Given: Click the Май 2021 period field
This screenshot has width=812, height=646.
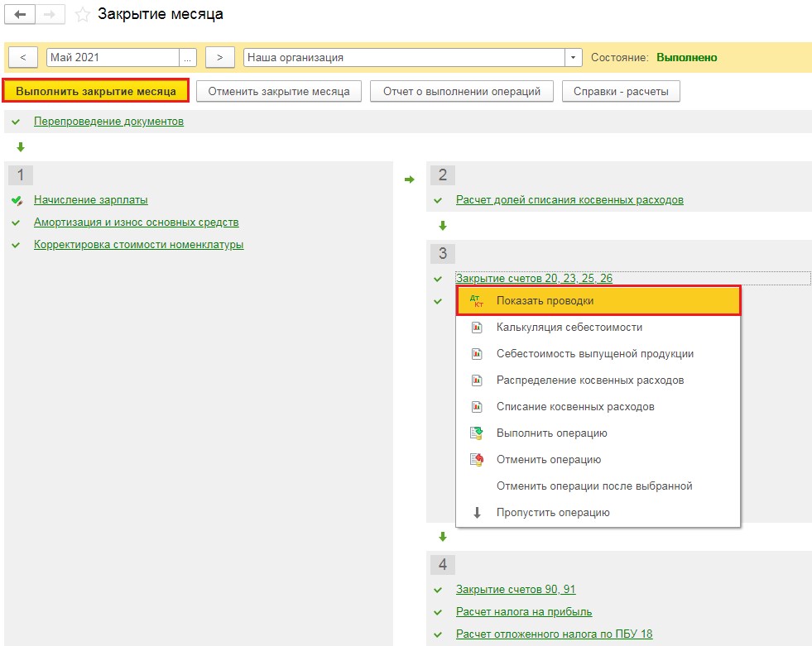Looking at the screenshot, I should coord(112,58).
